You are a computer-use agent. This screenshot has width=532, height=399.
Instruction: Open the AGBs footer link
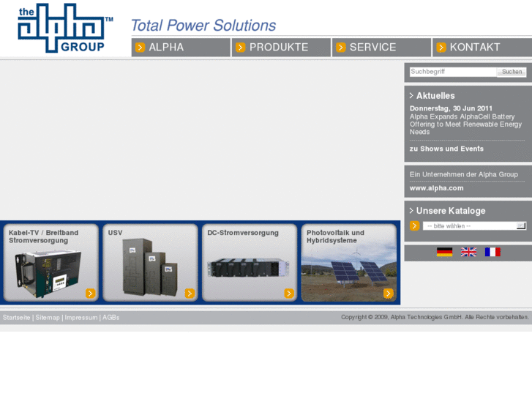pyautogui.click(x=111, y=318)
